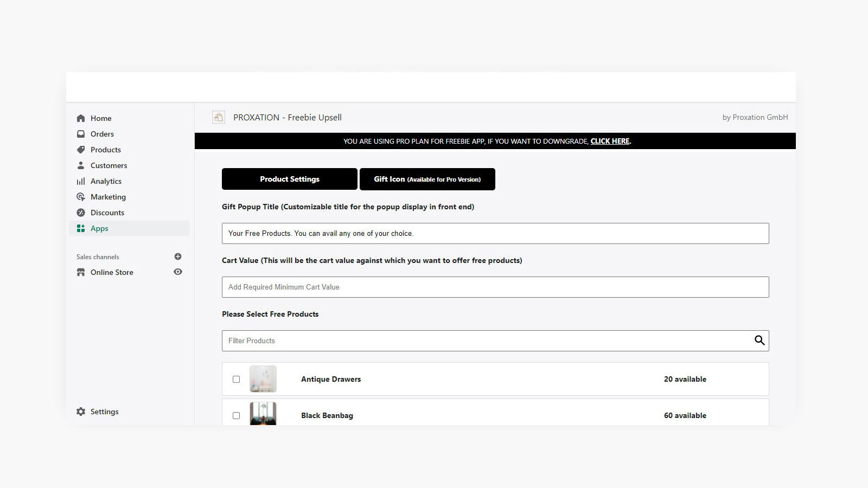Check the Black Beanbag checkbox
Screen dimensions: 868x488
pyautogui.click(x=236, y=416)
